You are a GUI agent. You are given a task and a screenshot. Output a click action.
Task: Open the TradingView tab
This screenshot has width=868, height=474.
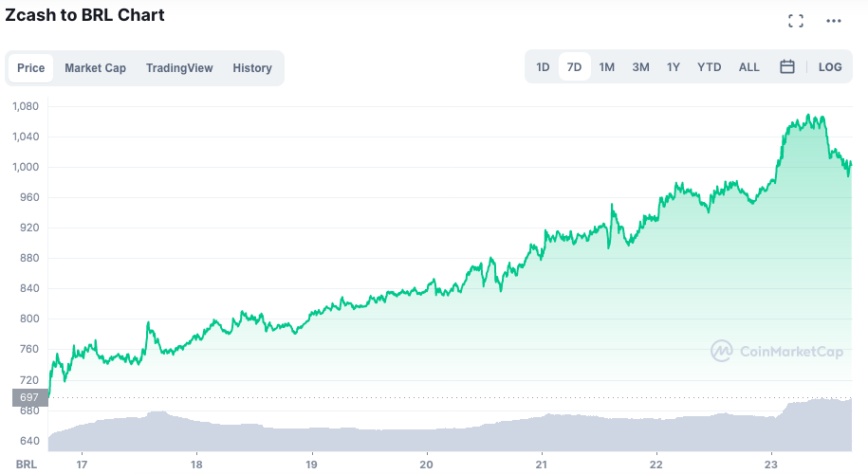(179, 68)
